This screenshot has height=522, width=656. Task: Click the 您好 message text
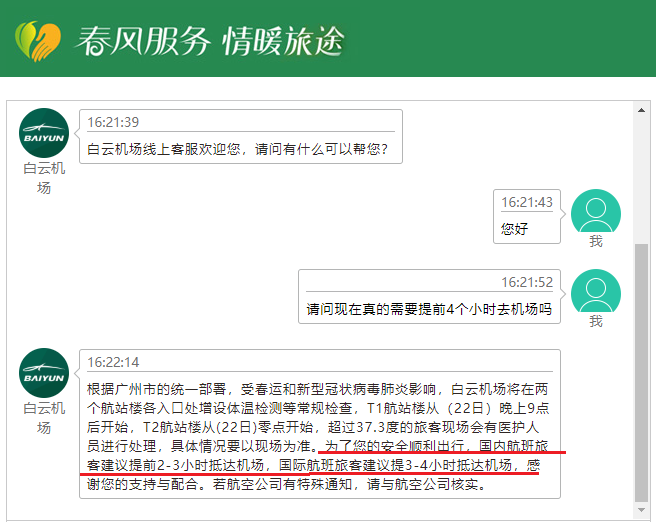pos(515,229)
